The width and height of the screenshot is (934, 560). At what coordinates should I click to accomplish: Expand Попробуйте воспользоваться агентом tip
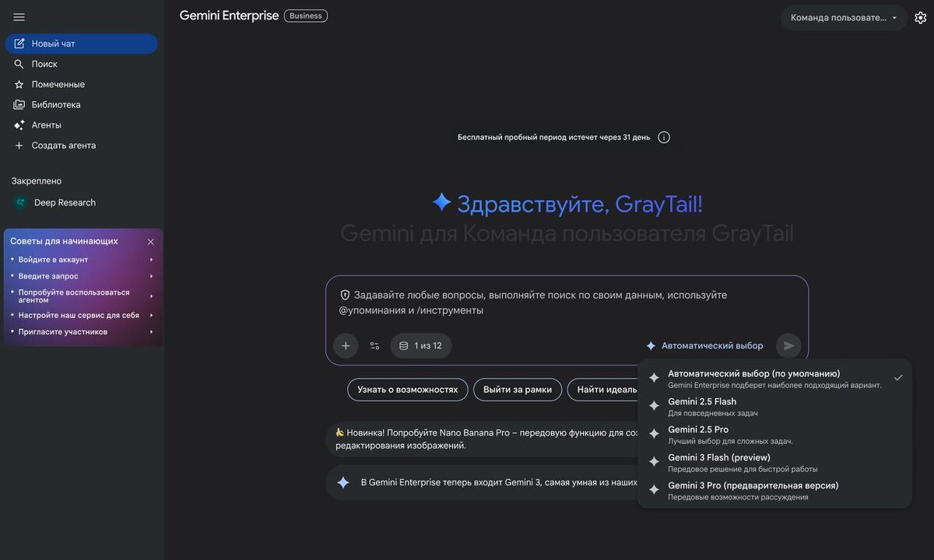pyautogui.click(x=83, y=296)
